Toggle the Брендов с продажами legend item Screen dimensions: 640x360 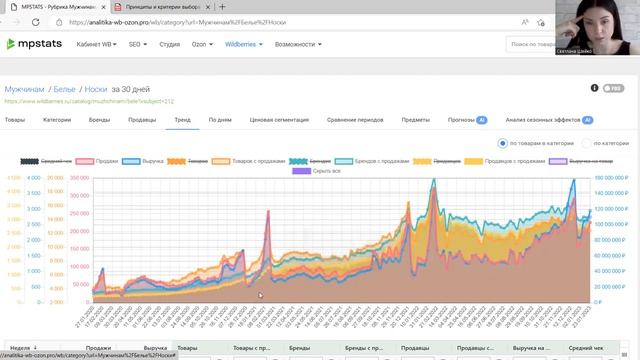click(x=372, y=161)
